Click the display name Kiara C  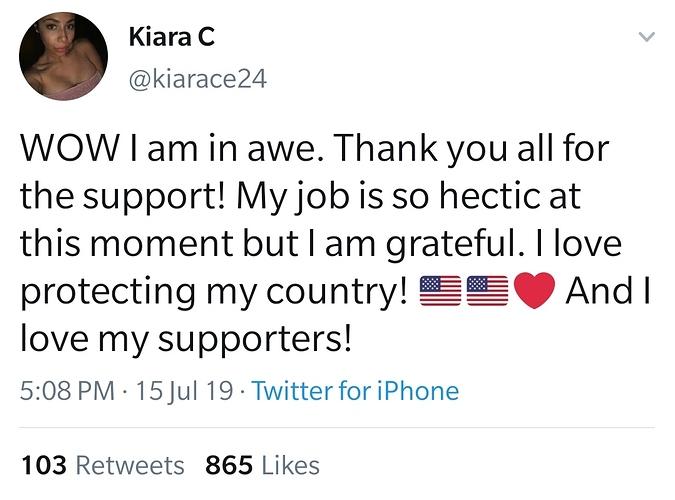[172, 38]
